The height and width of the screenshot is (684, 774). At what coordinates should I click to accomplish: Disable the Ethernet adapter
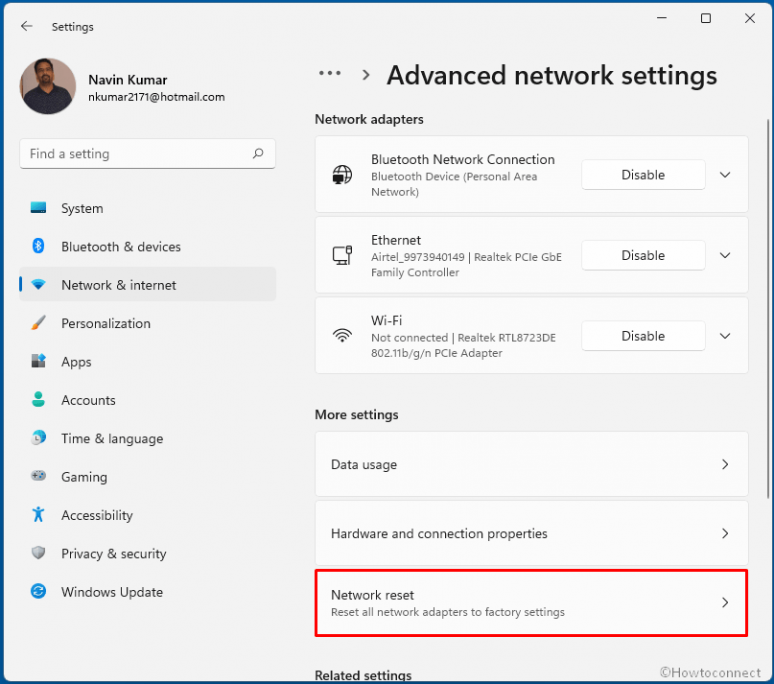(x=643, y=255)
